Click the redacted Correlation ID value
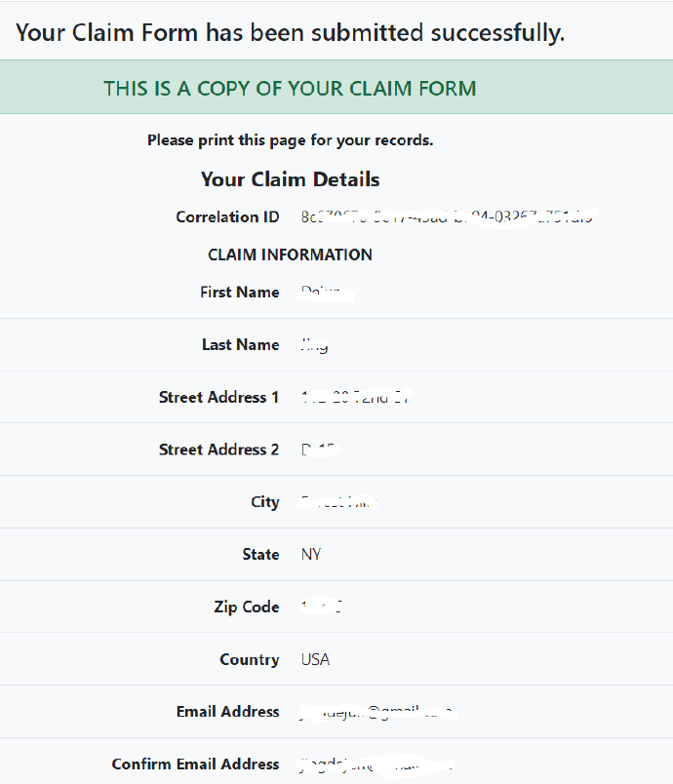Image resolution: width=673 pixels, height=784 pixels. click(x=449, y=218)
